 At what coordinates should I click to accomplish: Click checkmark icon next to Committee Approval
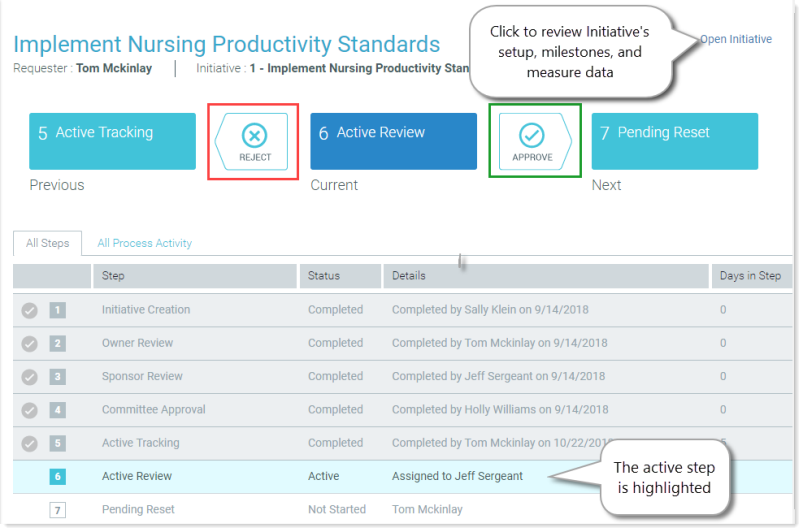pyautogui.click(x=30, y=410)
